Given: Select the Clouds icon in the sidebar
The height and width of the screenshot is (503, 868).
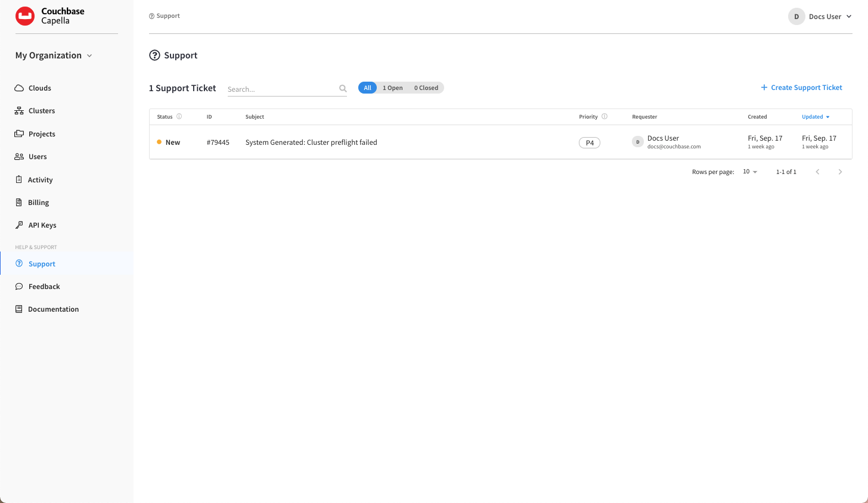Looking at the screenshot, I should point(20,88).
